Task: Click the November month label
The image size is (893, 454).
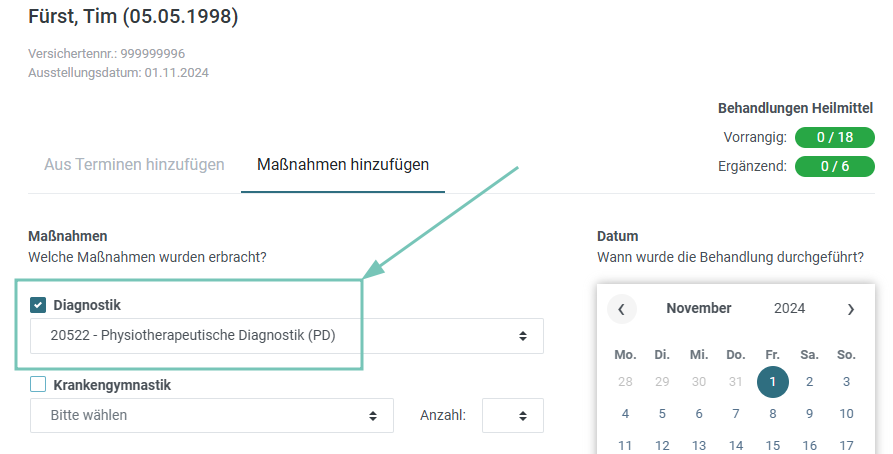Action: click(x=699, y=308)
